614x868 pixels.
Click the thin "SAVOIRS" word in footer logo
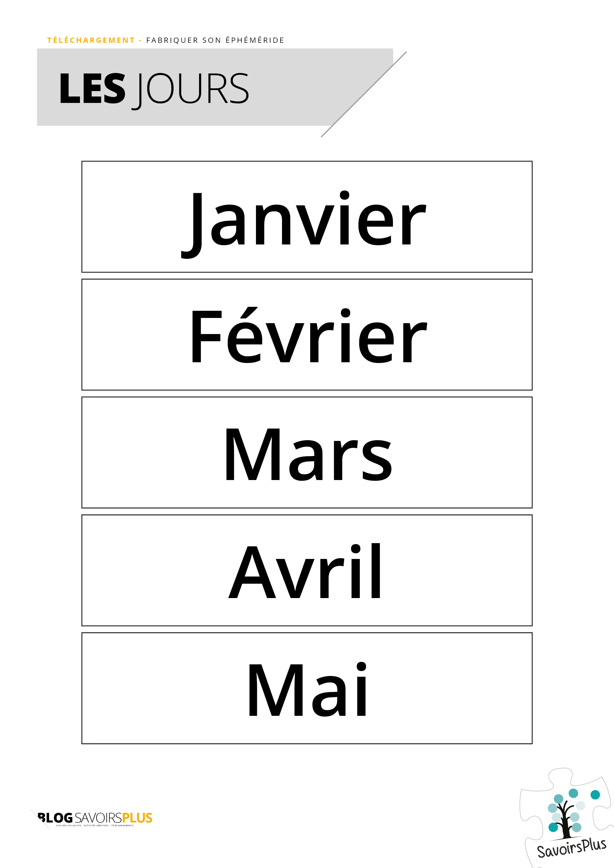click(x=98, y=818)
